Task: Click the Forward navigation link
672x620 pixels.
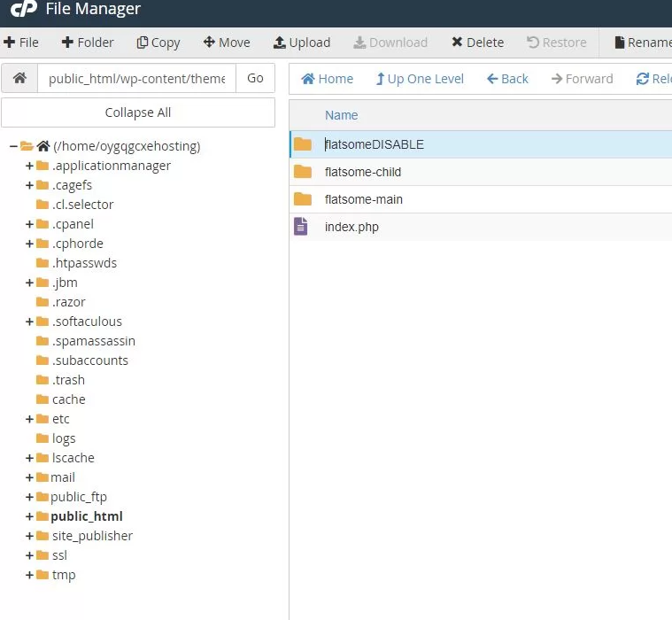Action: click(x=582, y=79)
